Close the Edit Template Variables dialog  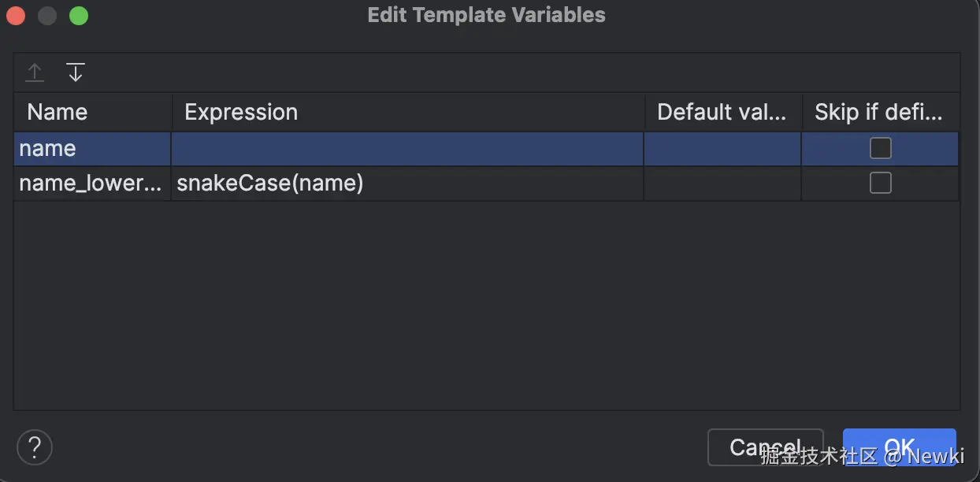16,15
